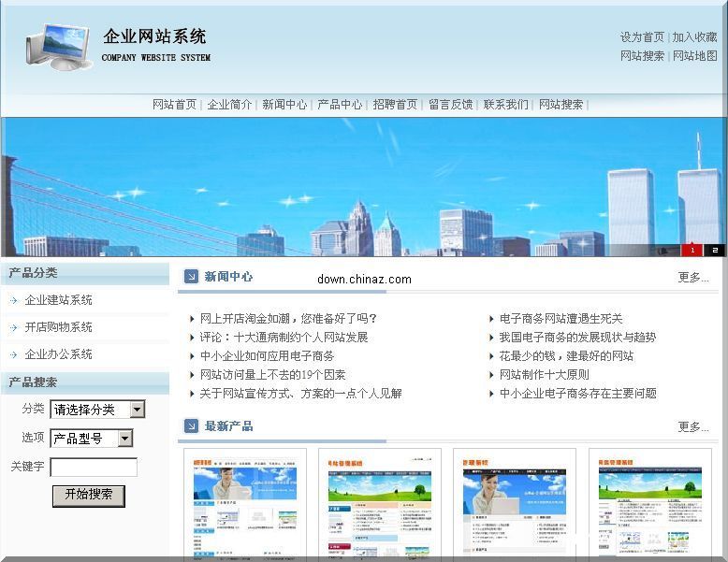Open second product thumbnail with green meadow
The width and height of the screenshot is (728, 562).
point(380,505)
